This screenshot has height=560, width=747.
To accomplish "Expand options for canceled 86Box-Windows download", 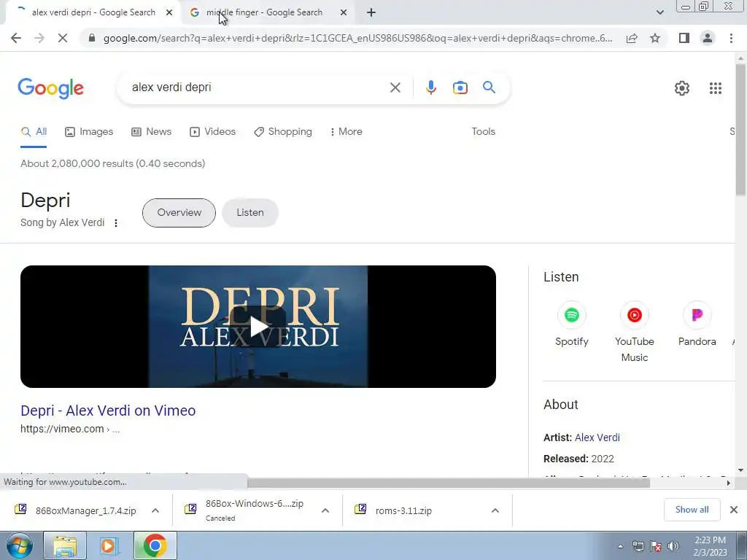I will coord(325,510).
